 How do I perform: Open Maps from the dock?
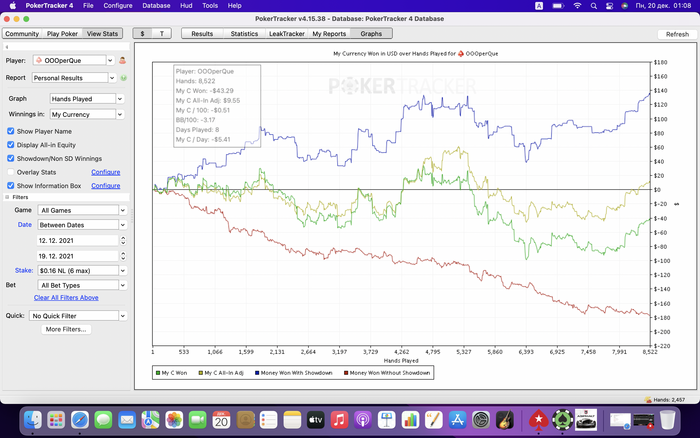[x=150, y=420]
